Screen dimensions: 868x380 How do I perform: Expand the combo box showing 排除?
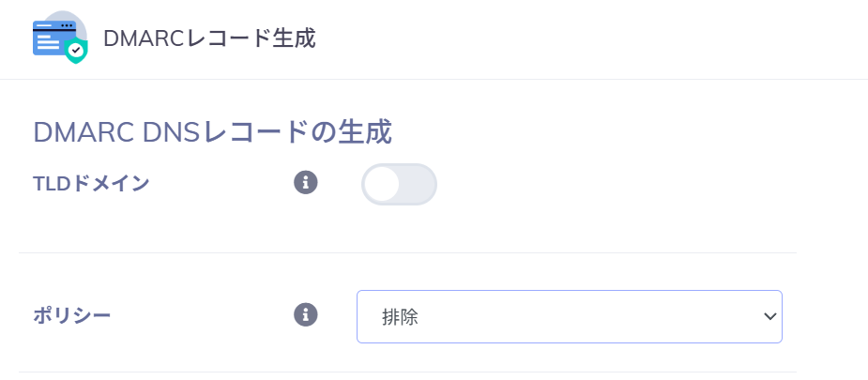click(x=569, y=316)
